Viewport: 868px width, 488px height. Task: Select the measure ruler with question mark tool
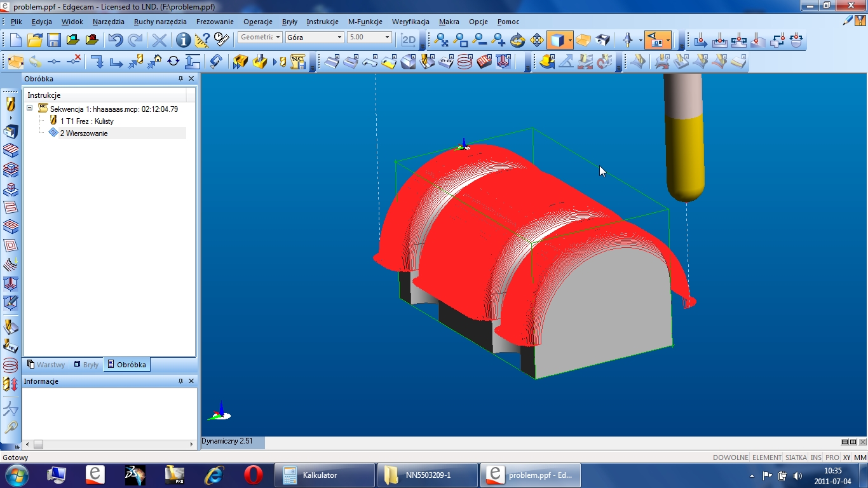[202, 40]
